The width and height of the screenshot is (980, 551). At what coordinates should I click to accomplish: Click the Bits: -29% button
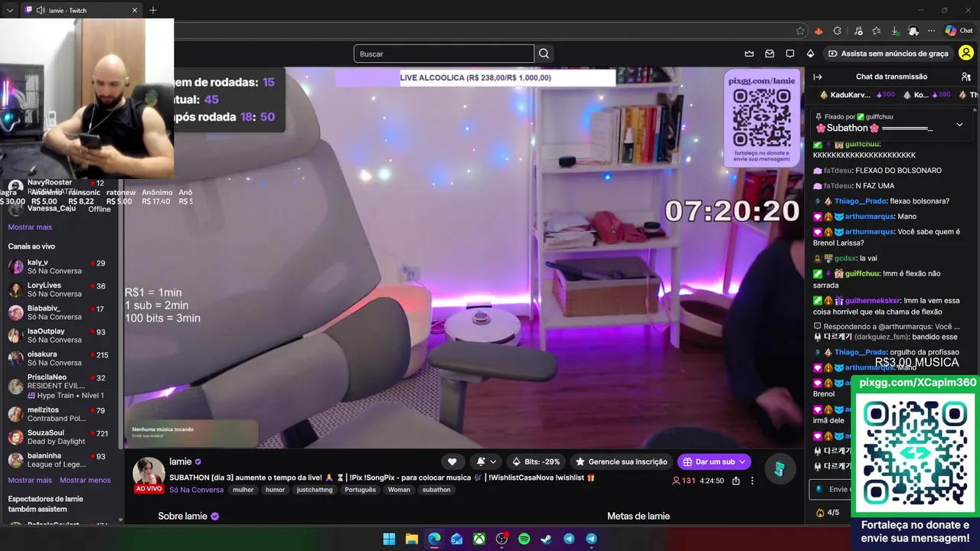(536, 461)
